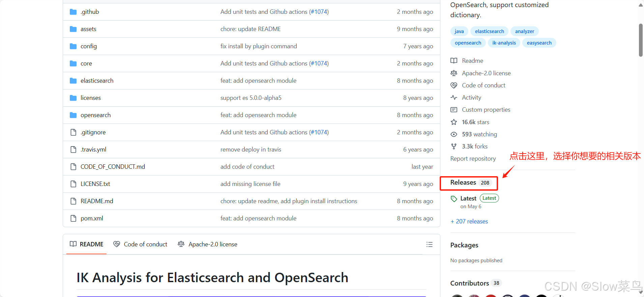This screenshot has height=297, width=644.
Task: Click the elasticsearch folder icon
Action: click(73, 81)
